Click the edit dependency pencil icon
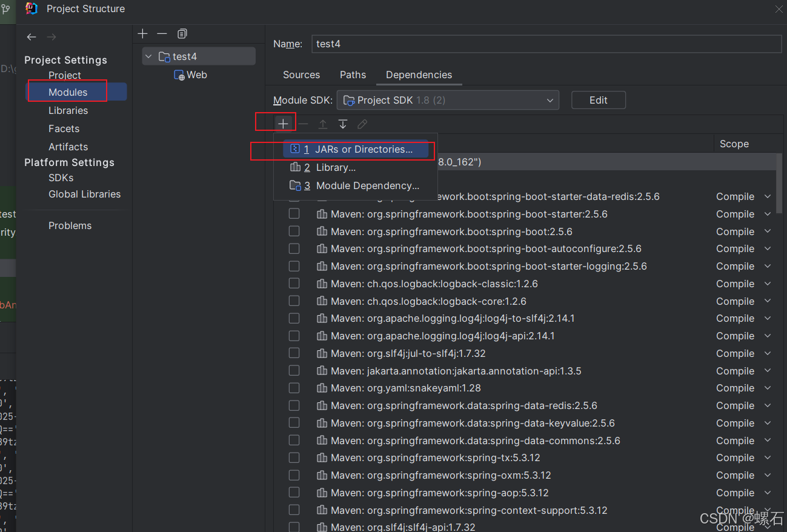Viewport: 787px width, 532px height. click(362, 124)
